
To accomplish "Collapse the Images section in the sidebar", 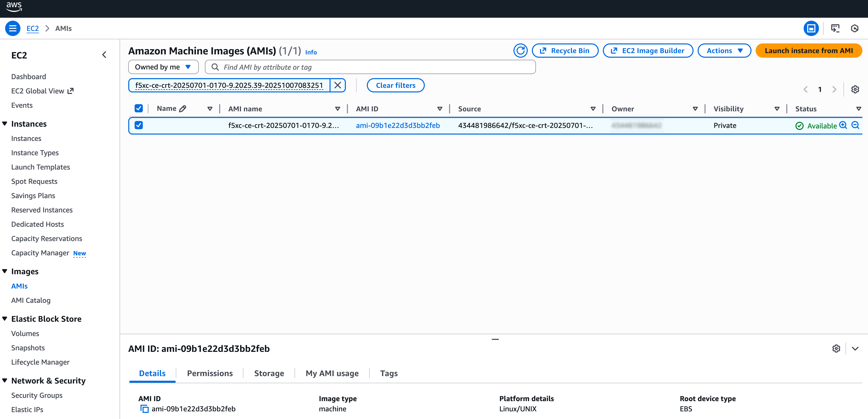I will (x=5, y=271).
